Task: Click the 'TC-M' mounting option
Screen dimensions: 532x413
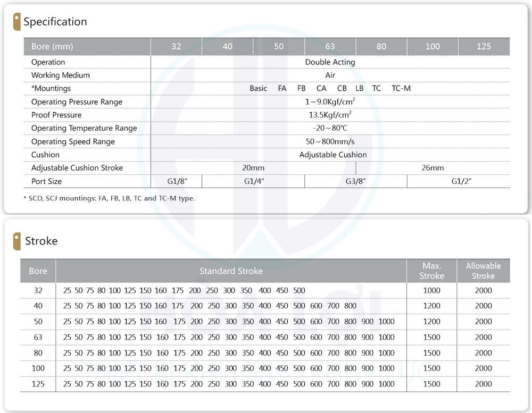Action: [401, 88]
